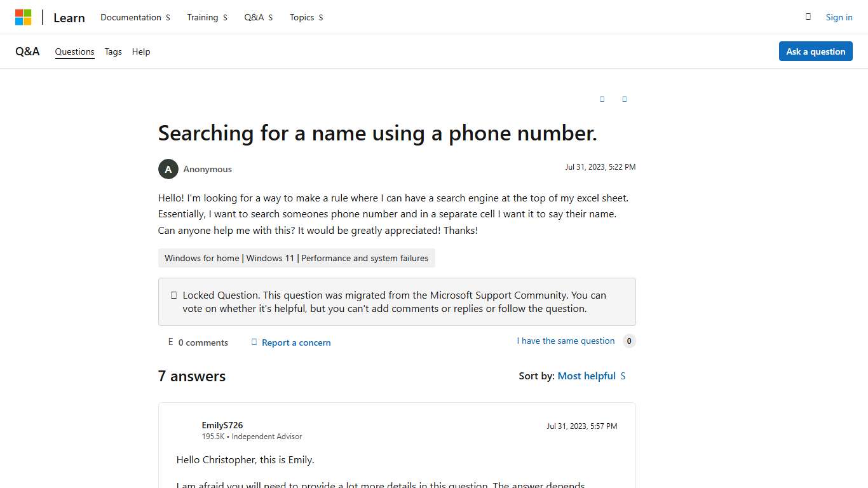
Task: Select the Questions tab
Action: [x=74, y=51]
